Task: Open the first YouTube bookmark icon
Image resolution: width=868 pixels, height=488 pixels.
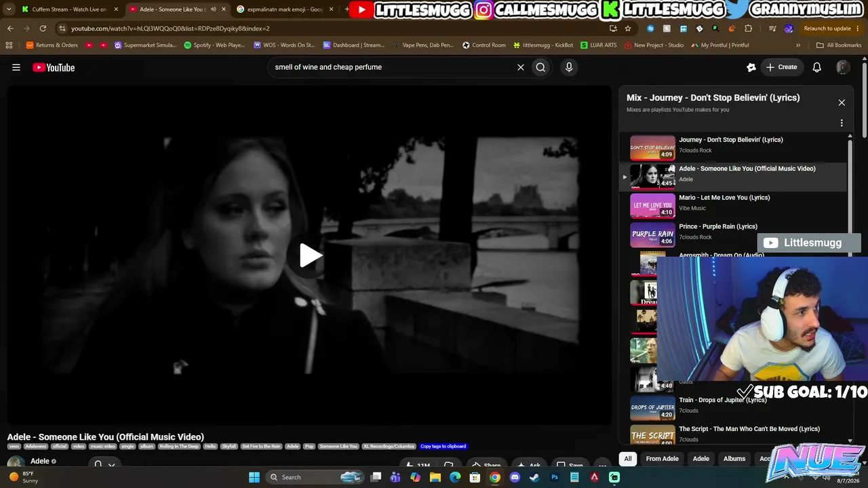Action: click(90, 45)
